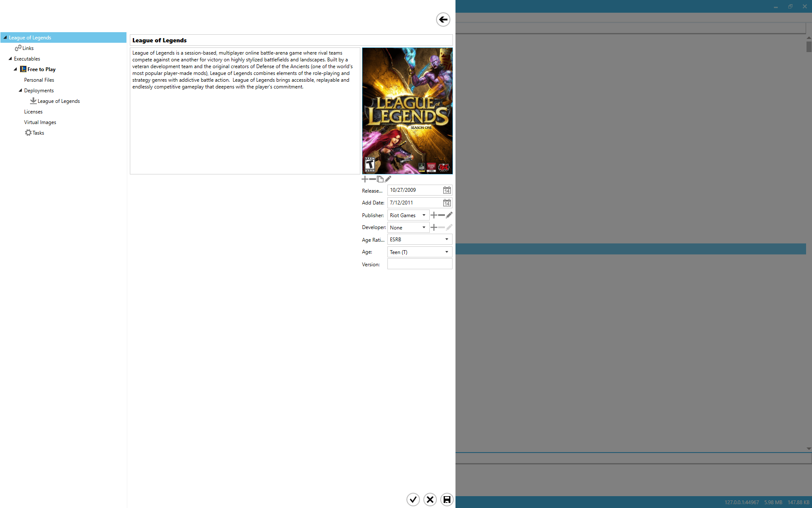Click the back arrow button

(443, 19)
